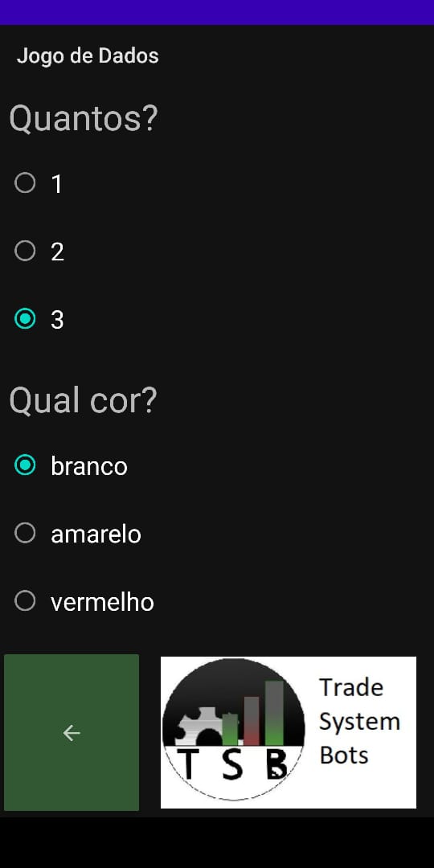This screenshot has height=868, width=434.
Task: Click the Jogo de Dados title
Action: 88,56
